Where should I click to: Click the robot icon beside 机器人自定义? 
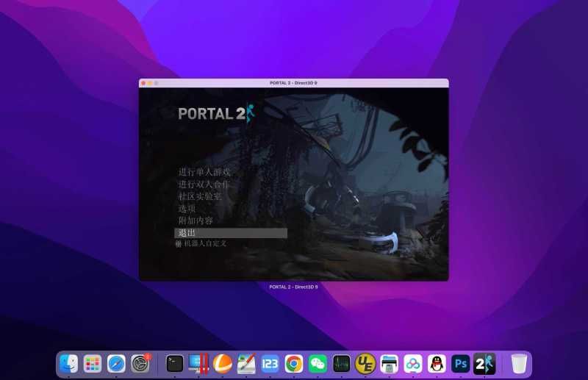[x=179, y=244]
